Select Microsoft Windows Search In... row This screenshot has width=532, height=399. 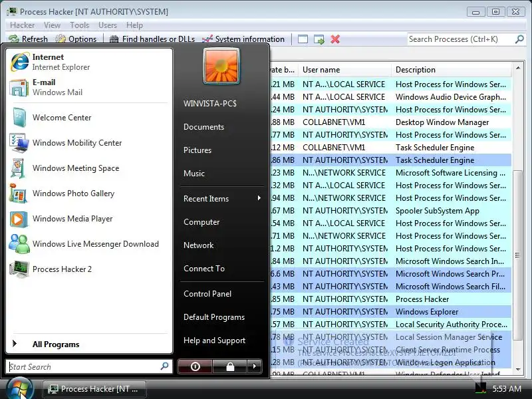click(391, 261)
